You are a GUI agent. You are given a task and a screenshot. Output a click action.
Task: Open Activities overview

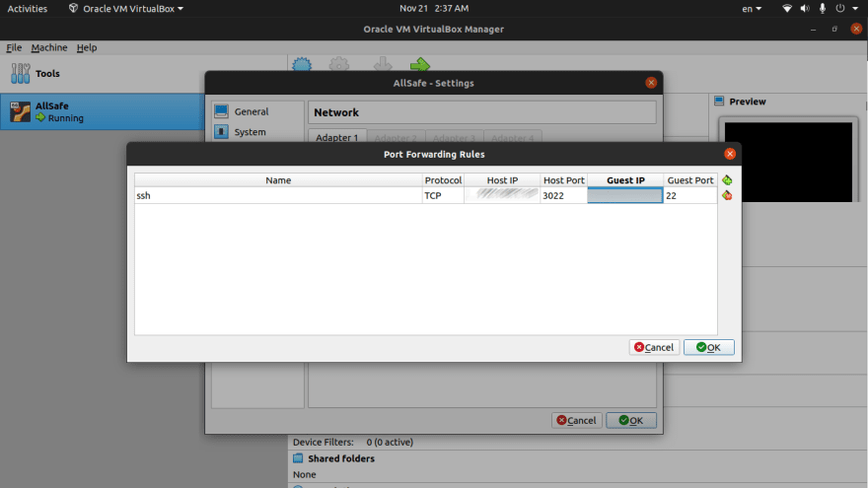point(28,8)
